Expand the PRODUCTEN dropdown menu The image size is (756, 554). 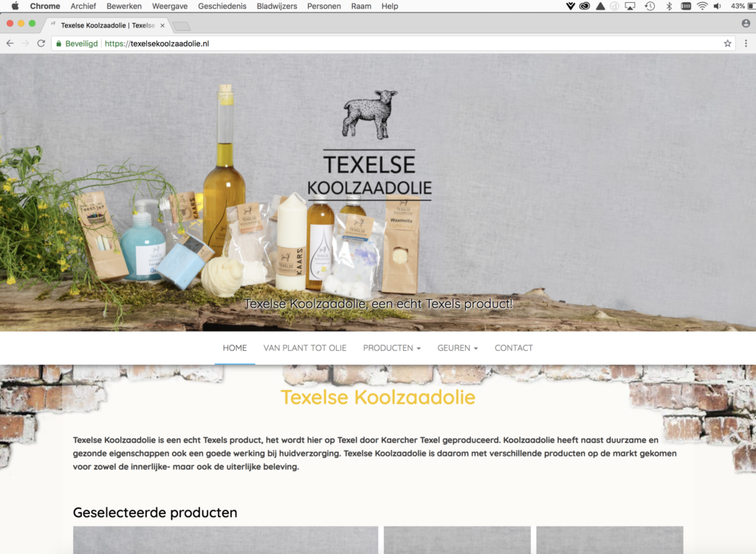[391, 348]
